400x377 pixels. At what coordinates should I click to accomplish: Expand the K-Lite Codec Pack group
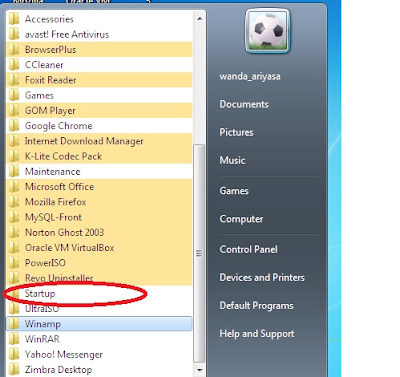click(99, 156)
